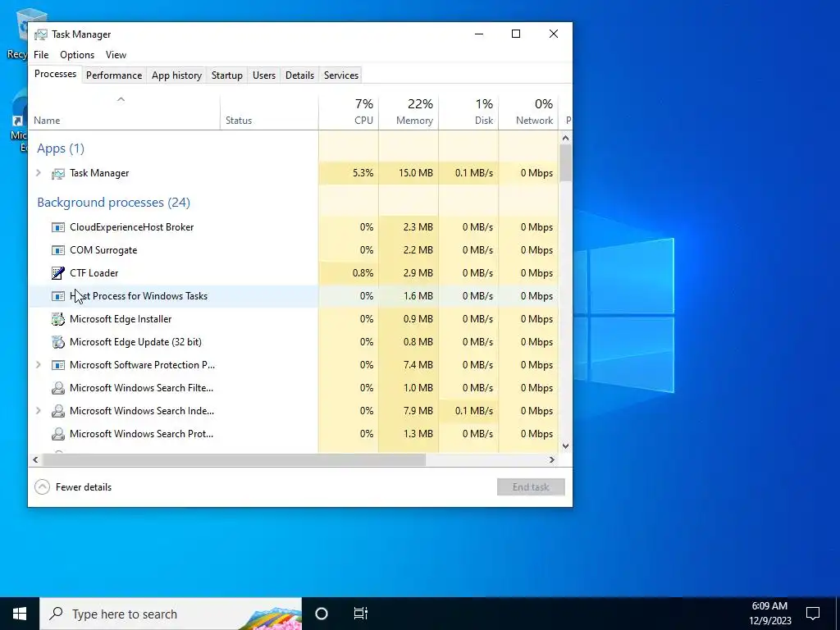The height and width of the screenshot is (630, 840).
Task: Click the End task button
Action: [x=531, y=487]
